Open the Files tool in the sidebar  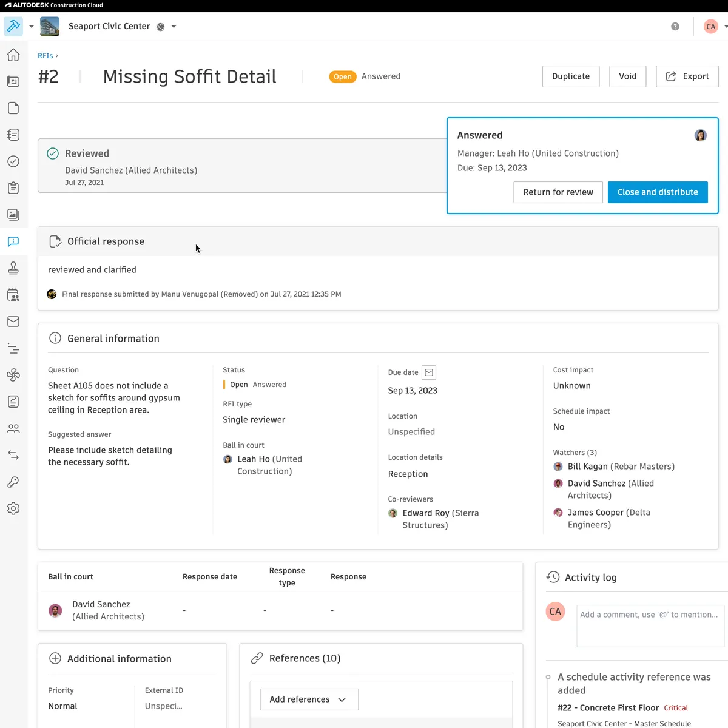13,108
